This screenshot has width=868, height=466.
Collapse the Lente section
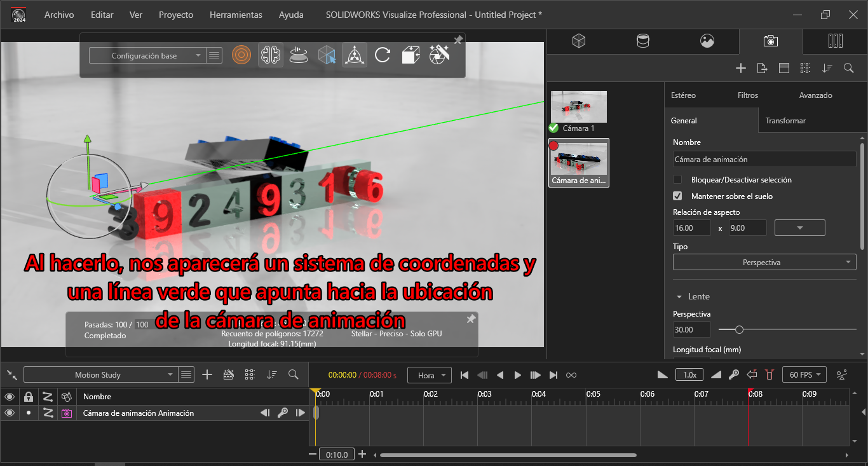tap(679, 297)
